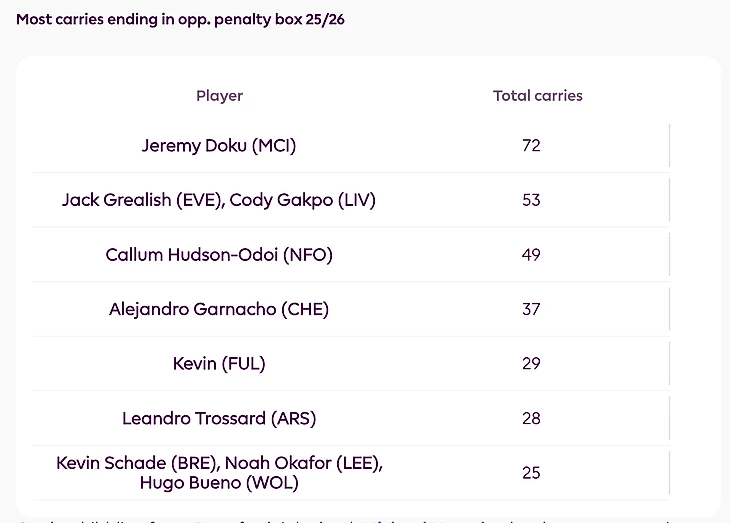Click the Player column header
This screenshot has width=730, height=523.
coord(219,96)
